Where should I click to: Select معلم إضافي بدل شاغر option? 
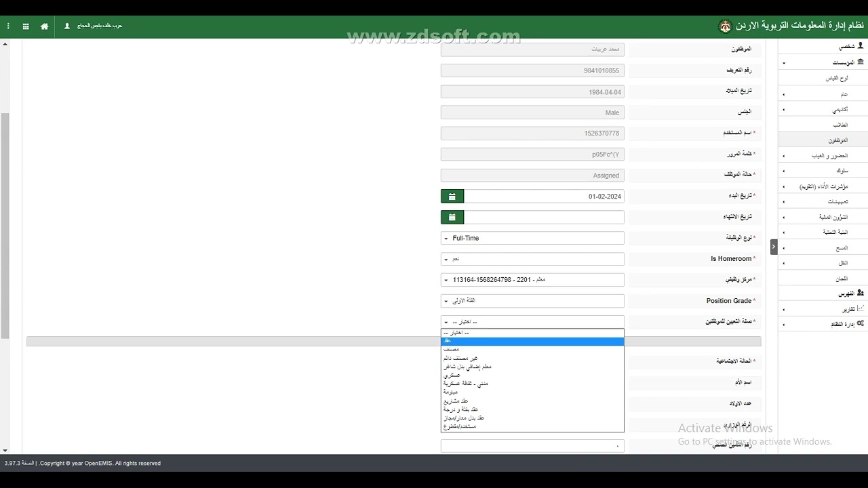[x=532, y=367]
